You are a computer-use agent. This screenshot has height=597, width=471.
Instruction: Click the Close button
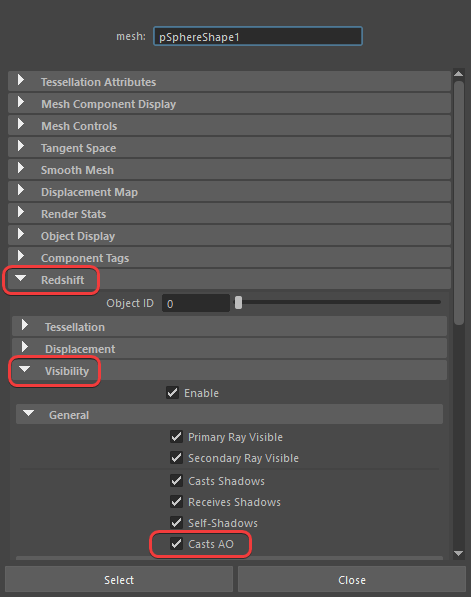coord(352,580)
